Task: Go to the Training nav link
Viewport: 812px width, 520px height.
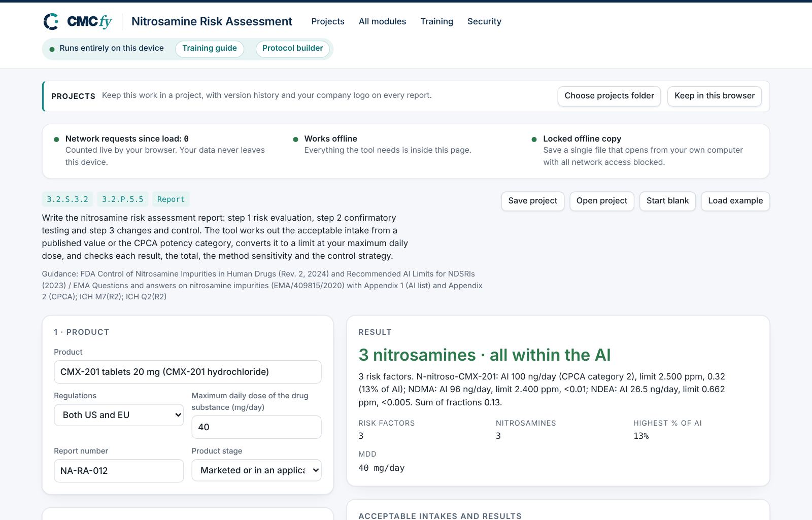Action: click(436, 21)
